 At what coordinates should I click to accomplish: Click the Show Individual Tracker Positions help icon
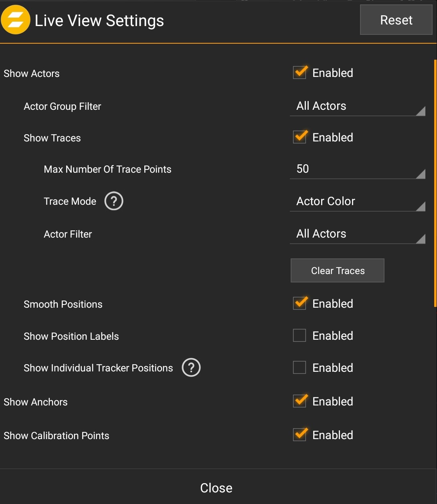tap(191, 367)
